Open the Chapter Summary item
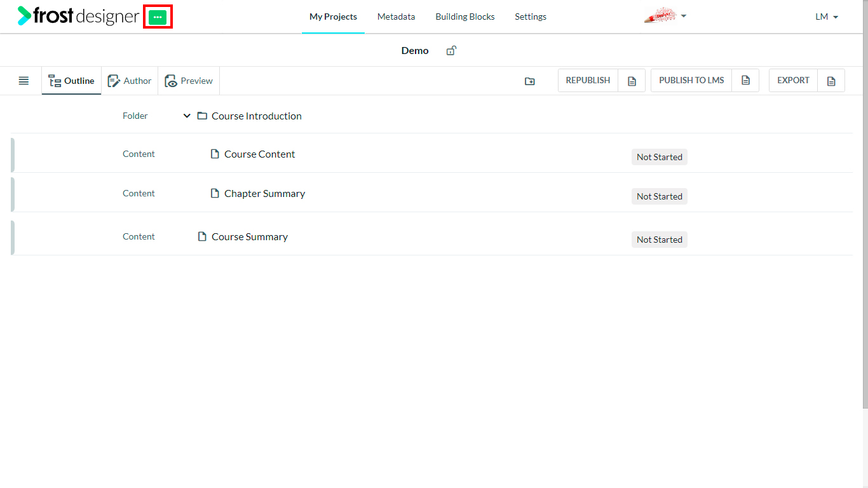The height and width of the screenshot is (488, 868). tap(264, 193)
